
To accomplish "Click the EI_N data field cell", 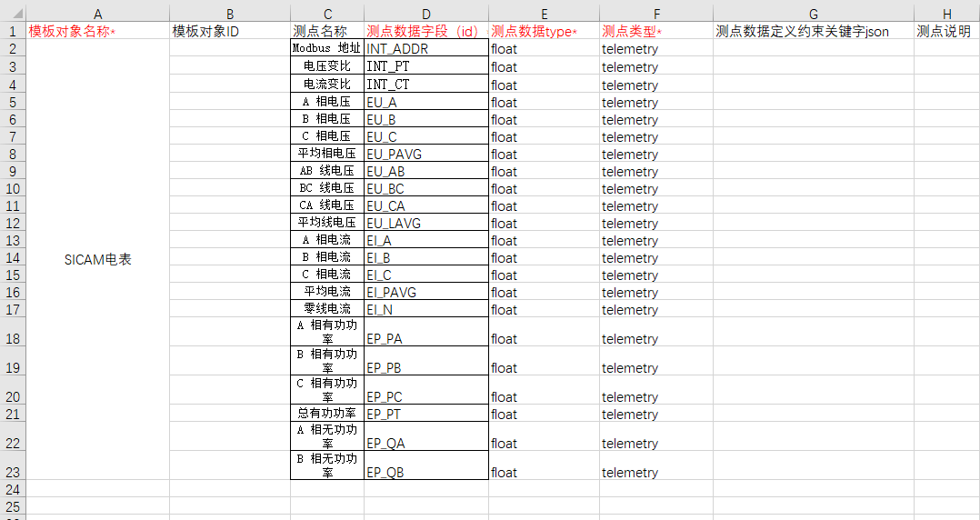I will point(426,310).
